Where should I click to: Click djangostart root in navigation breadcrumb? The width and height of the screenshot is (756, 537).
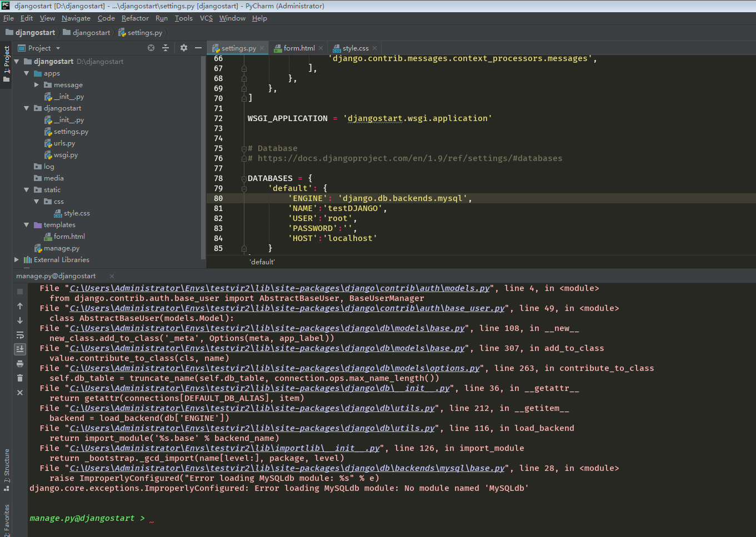point(35,33)
